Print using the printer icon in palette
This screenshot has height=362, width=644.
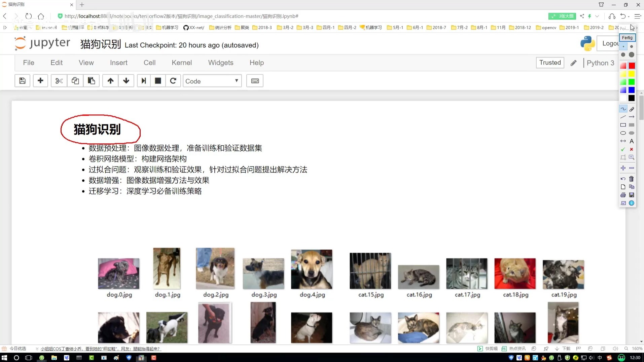click(x=623, y=195)
